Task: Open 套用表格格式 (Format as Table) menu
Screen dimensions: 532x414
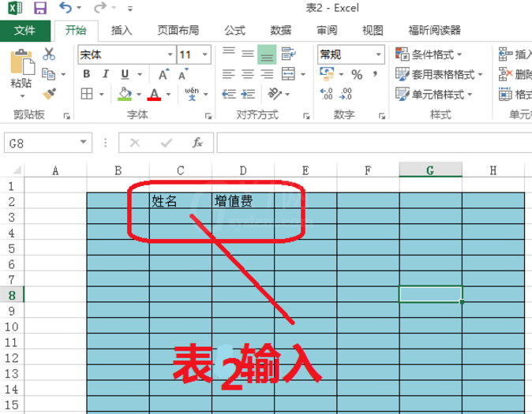Action: pos(439,74)
